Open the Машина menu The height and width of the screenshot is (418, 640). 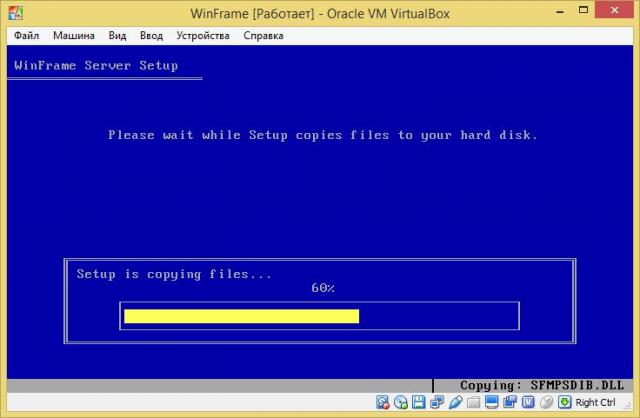[74, 36]
